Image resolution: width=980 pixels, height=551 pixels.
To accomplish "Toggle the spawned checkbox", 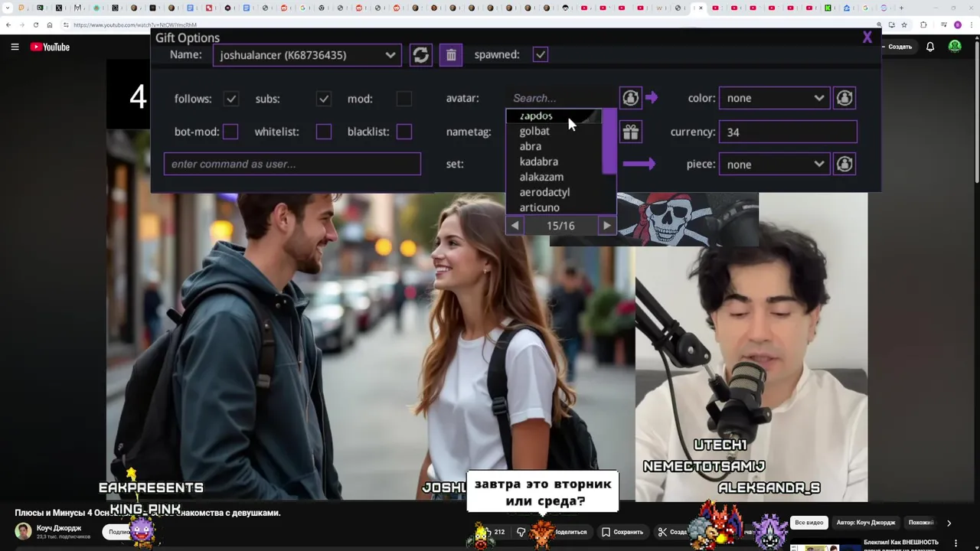I will (541, 54).
